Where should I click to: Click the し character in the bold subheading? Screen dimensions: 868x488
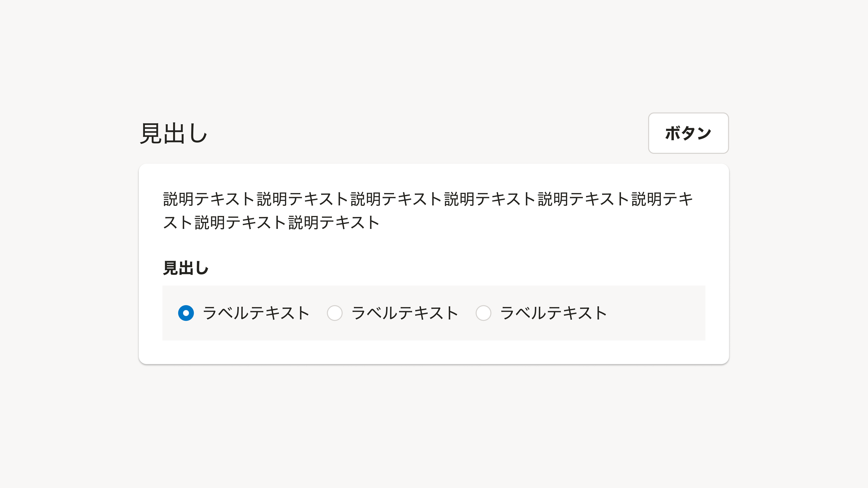click(x=201, y=268)
